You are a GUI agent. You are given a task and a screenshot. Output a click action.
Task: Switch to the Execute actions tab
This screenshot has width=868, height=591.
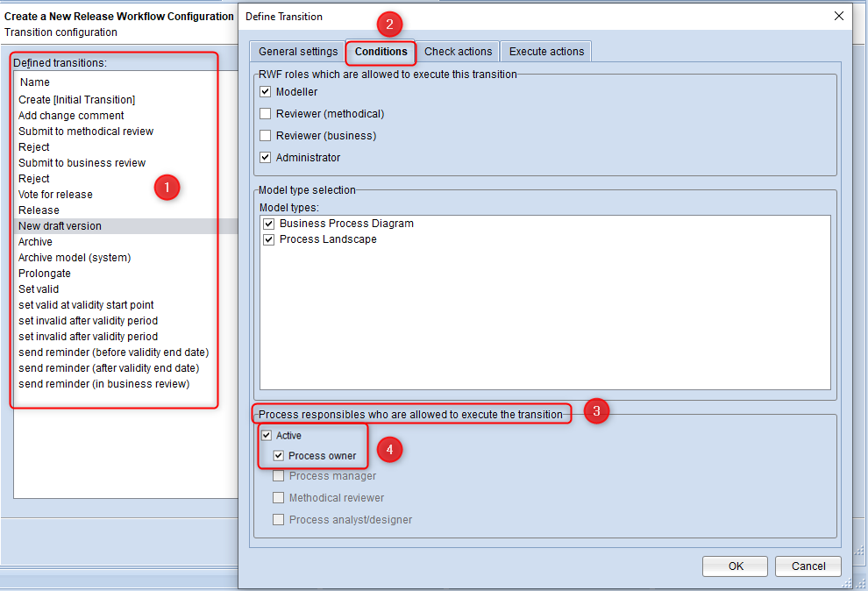(x=546, y=52)
